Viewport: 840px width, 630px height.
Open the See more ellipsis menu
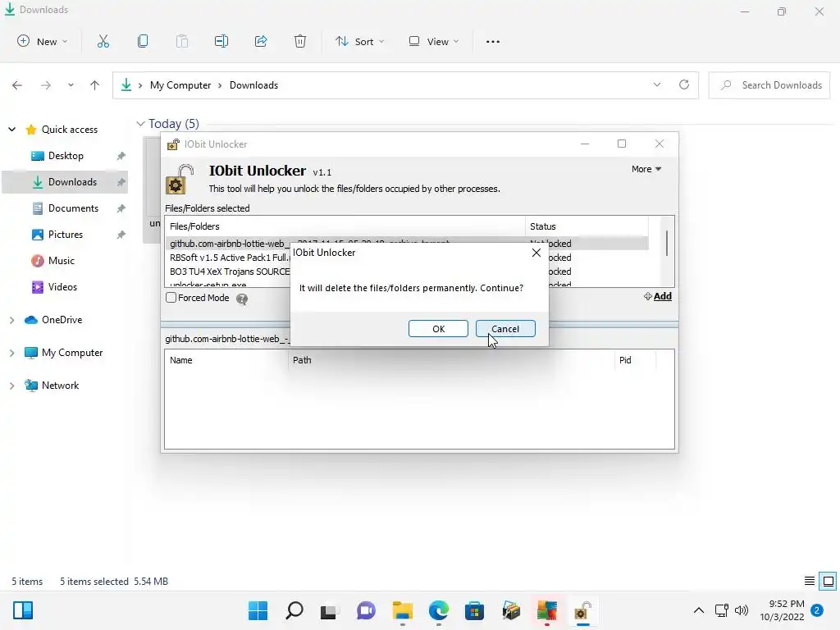pos(493,41)
